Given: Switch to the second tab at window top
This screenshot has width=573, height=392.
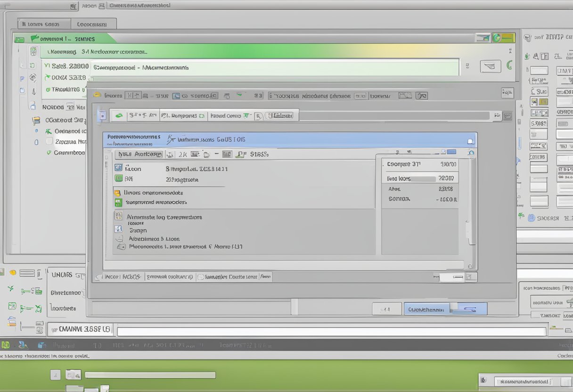Looking at the screenshot, I should coord(93,24).
